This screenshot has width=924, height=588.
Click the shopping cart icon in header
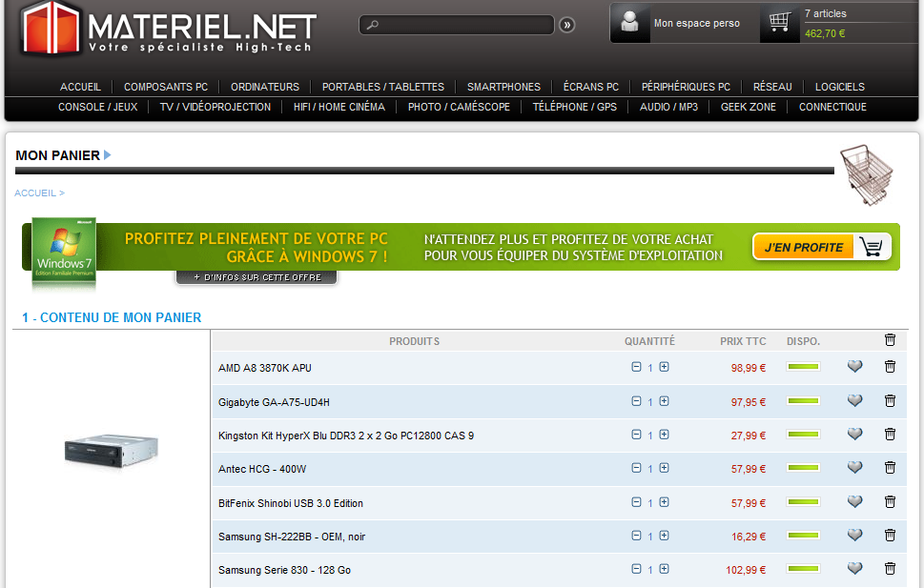click(780, 23)
